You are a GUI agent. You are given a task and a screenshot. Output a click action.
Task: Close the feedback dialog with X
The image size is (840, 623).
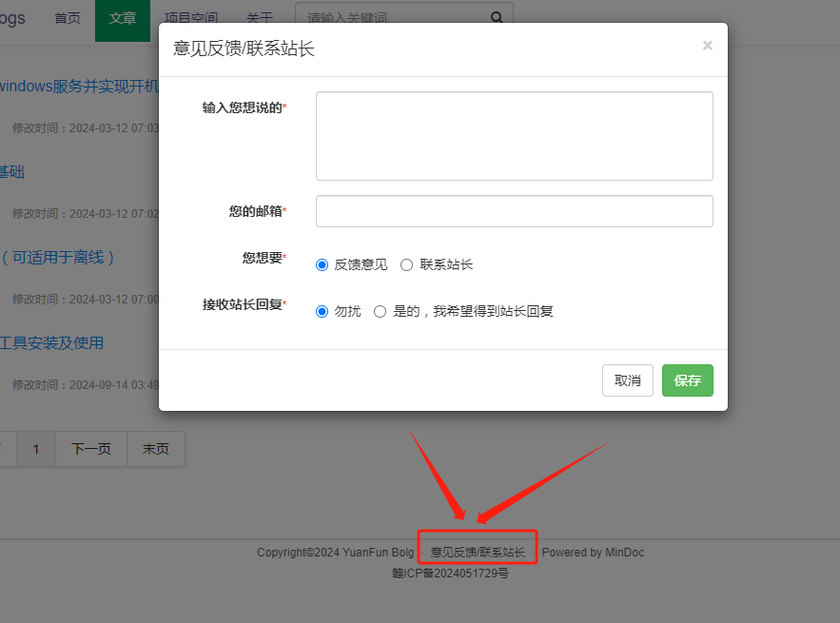(707, 46)
